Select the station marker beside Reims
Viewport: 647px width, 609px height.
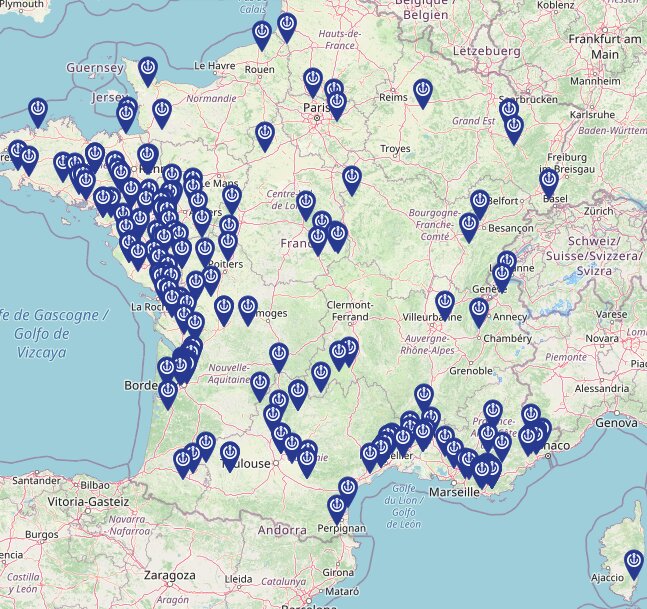(x=423, y=92)
